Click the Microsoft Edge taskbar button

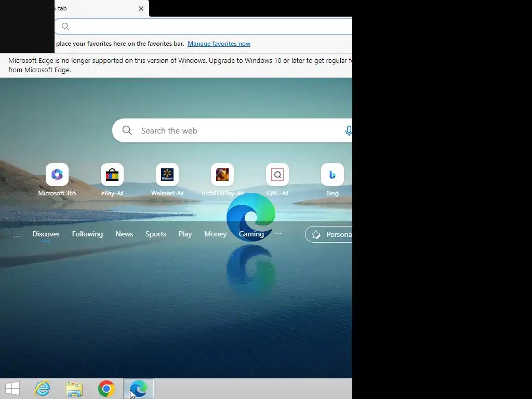click(x=138, y=389)
